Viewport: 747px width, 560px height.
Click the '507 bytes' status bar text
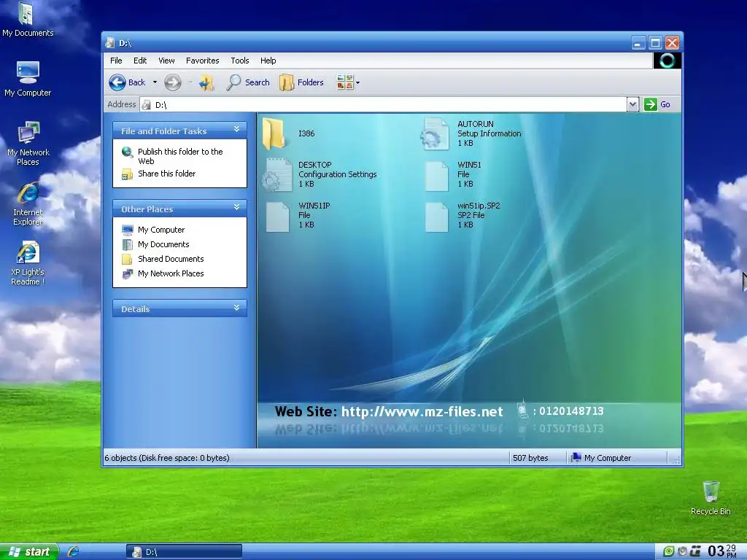[530, 458]
